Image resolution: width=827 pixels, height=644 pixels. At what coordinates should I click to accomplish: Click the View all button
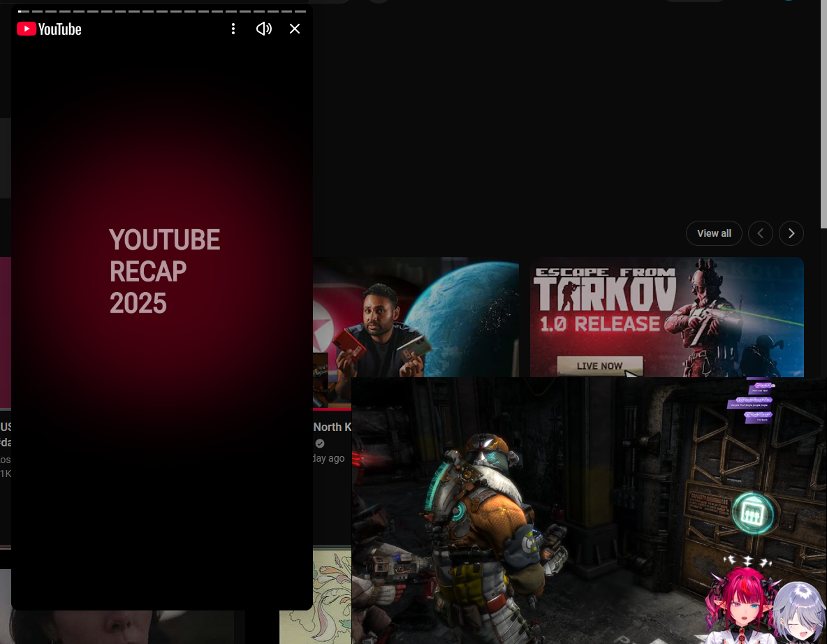pos(714,233)
